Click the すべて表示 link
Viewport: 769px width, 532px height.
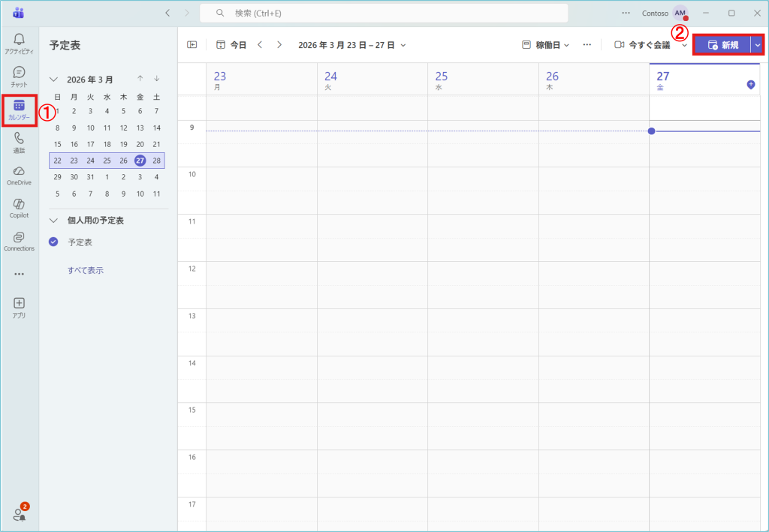[x=86, y=270]
